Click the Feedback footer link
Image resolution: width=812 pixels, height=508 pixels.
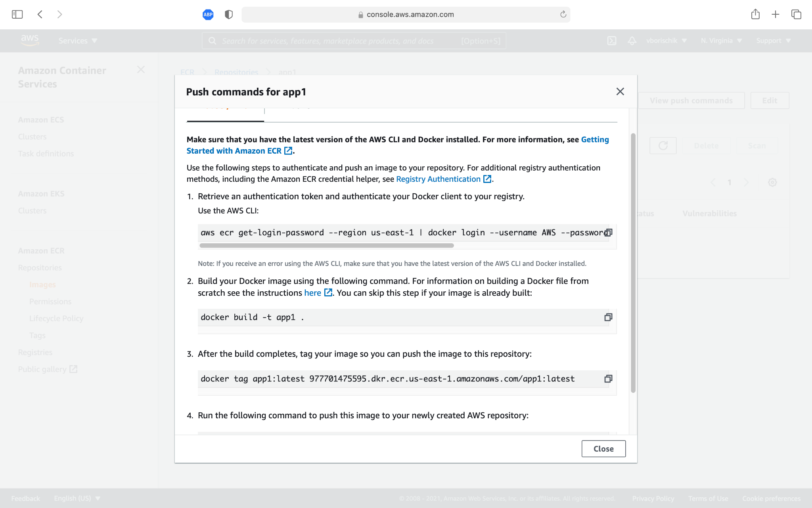25,498
